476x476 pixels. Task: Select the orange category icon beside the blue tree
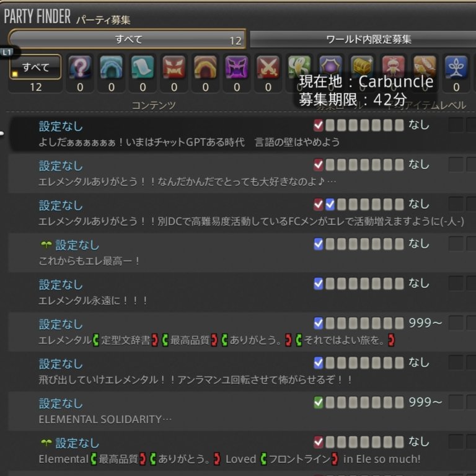coord(425,65)
